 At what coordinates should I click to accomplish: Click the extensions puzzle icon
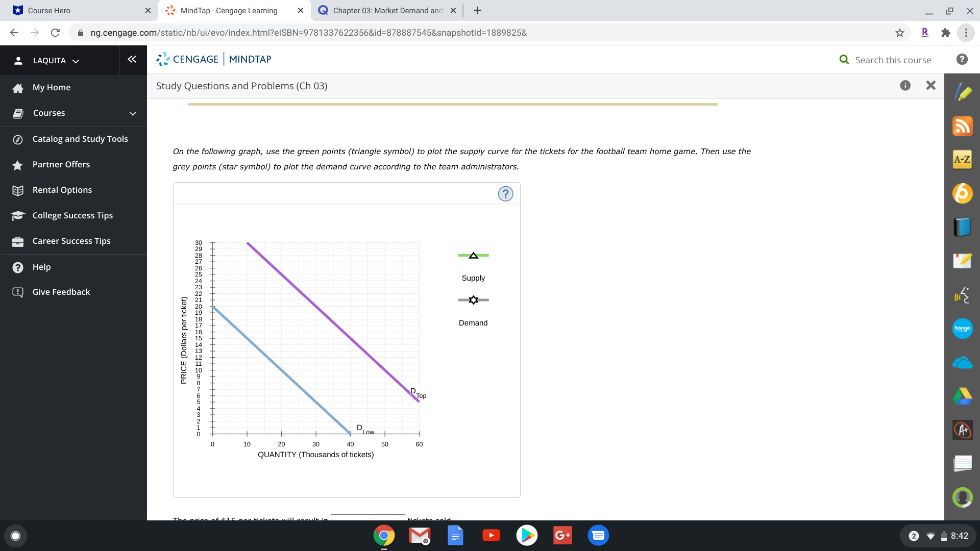(946, 32)
